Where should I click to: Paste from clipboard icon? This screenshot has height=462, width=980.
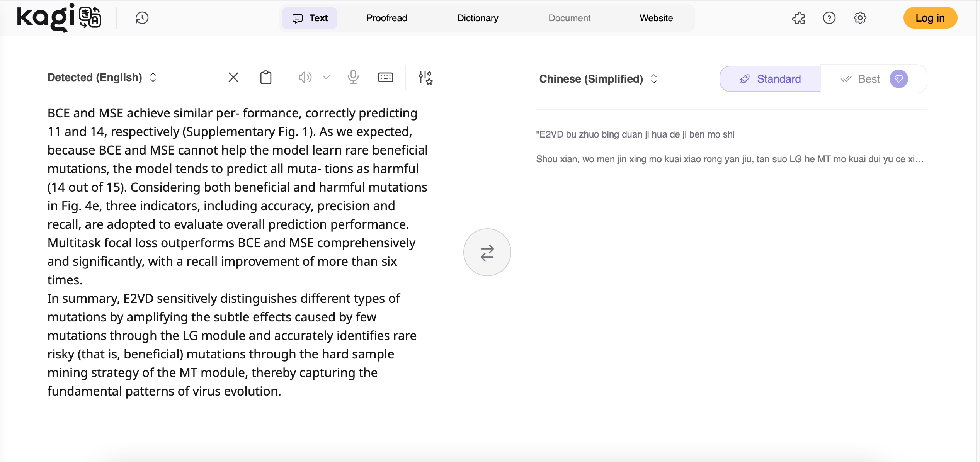266,77
